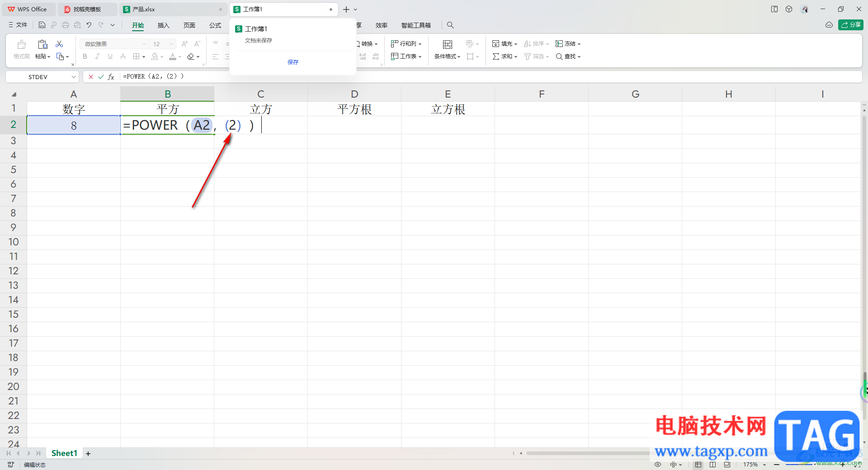Click the search magnifier in ribbon tabs

pyautogui.click(x=450, y=25)
